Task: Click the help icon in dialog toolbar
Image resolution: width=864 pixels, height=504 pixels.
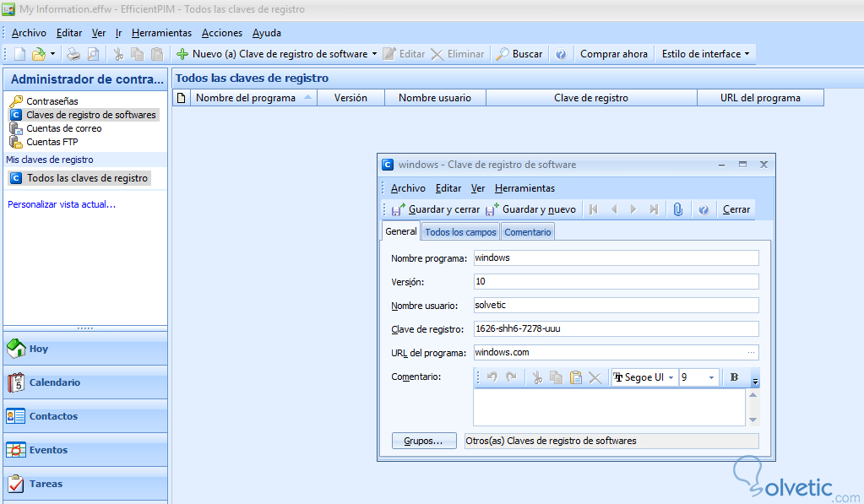Action: click(x=703, y=209)
